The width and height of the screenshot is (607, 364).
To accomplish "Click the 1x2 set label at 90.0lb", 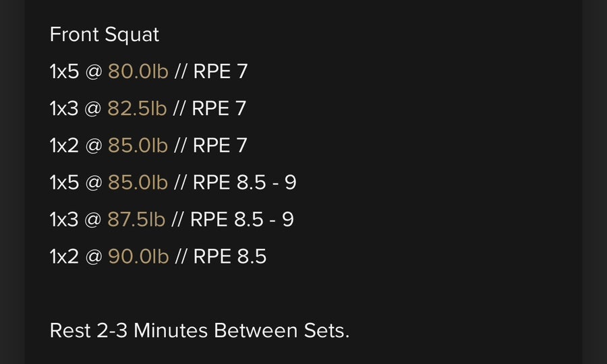I will pyautogui.click(x=64, y=257).
